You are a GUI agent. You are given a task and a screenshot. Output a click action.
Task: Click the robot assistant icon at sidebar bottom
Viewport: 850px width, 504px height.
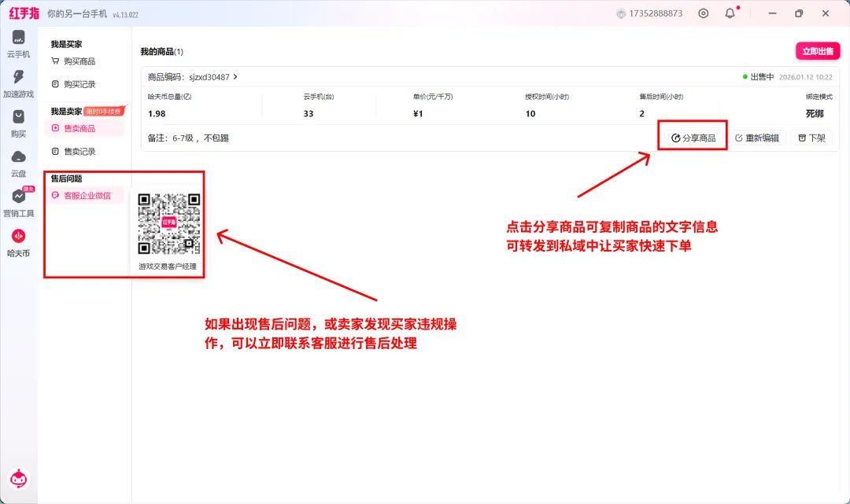tap(19, 479)
